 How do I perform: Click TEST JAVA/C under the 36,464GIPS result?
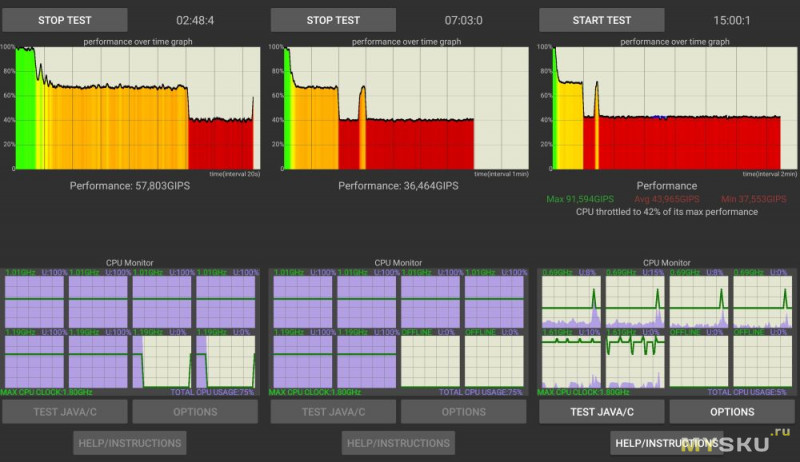[333, 412]
